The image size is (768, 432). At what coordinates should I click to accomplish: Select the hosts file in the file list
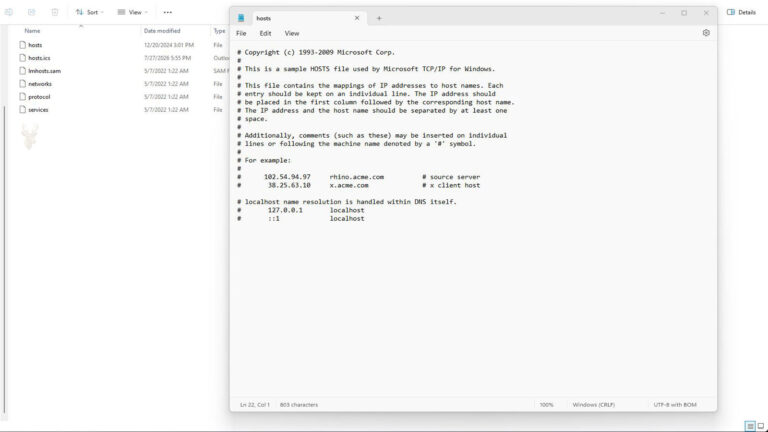(35, 45)
